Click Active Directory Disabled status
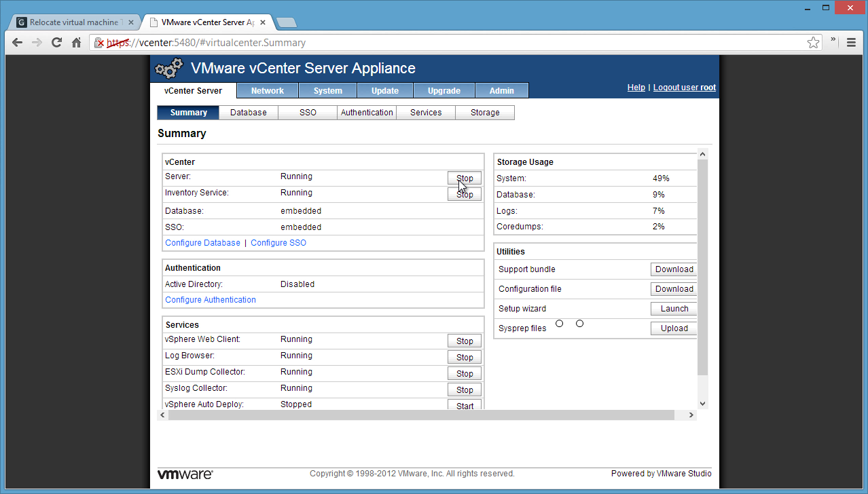The height and width of the screenshot is (494, 868). (297, 284)
